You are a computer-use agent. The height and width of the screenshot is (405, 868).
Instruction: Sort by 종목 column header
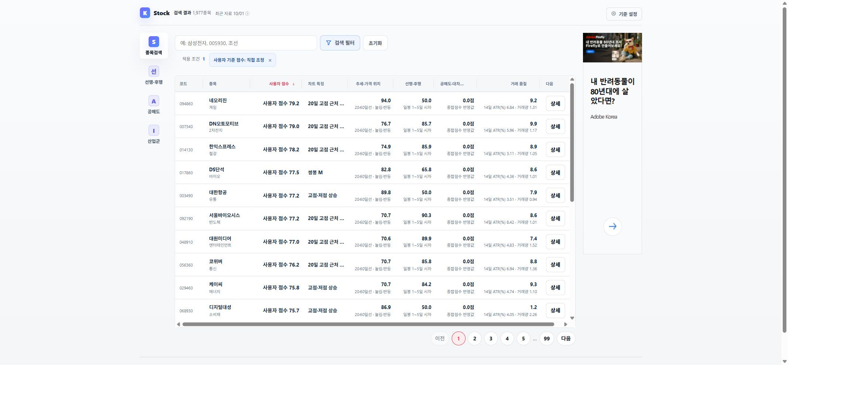(213, 84)
